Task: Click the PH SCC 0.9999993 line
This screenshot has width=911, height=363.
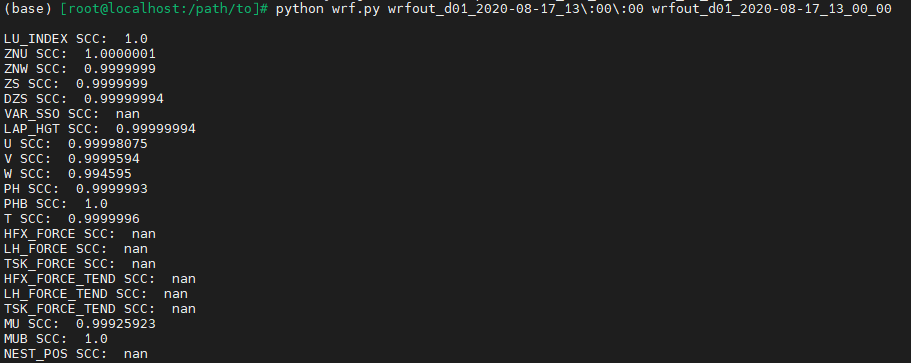Action: click(x=76, y=189)
